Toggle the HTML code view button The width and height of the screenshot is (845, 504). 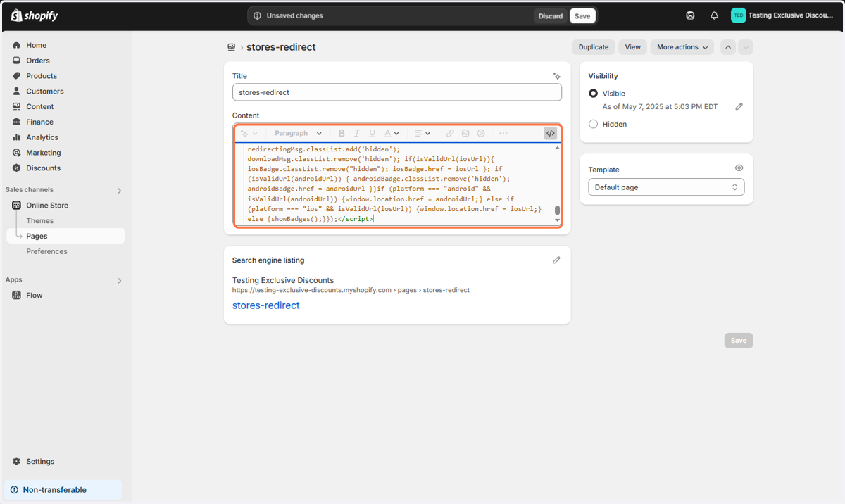(550, 133)
